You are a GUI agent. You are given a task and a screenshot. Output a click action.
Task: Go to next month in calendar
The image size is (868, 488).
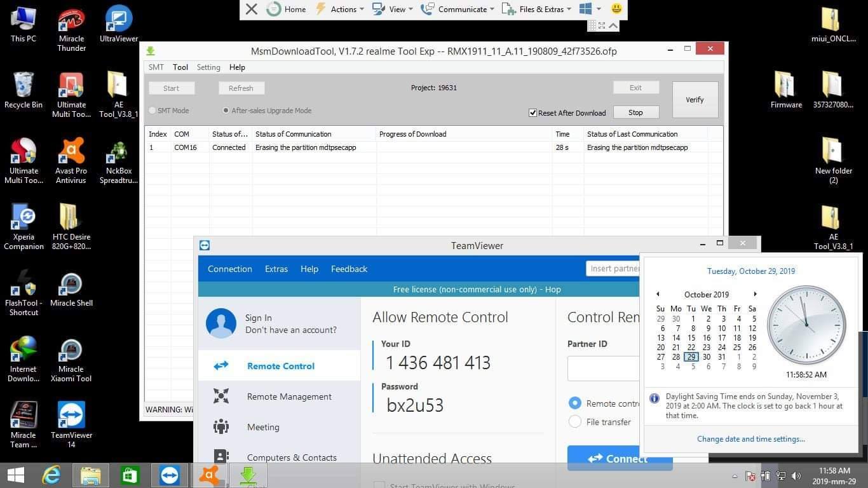coord(755,294)
